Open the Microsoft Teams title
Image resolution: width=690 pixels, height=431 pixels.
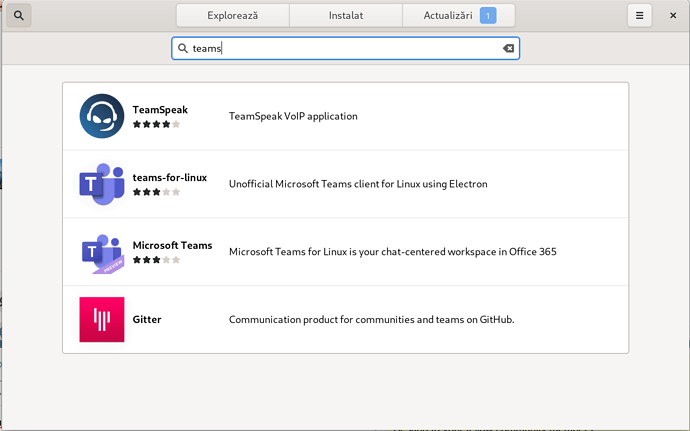click(172, 245)
